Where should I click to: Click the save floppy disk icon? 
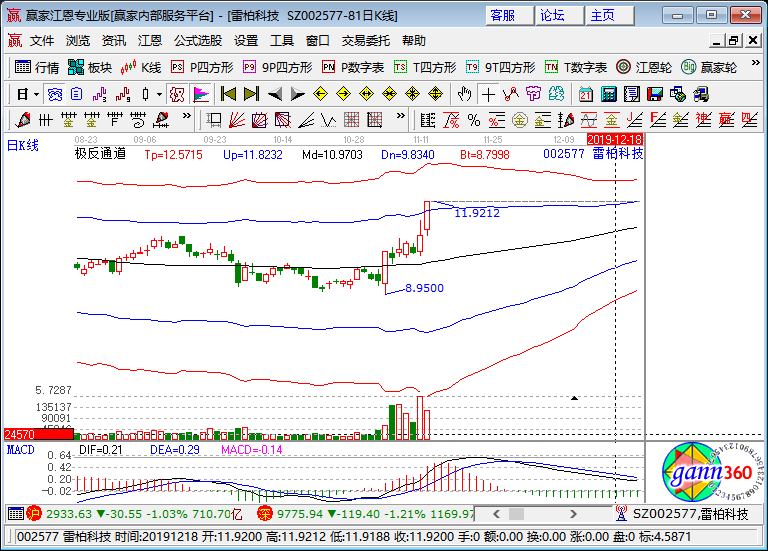[655, 94]
